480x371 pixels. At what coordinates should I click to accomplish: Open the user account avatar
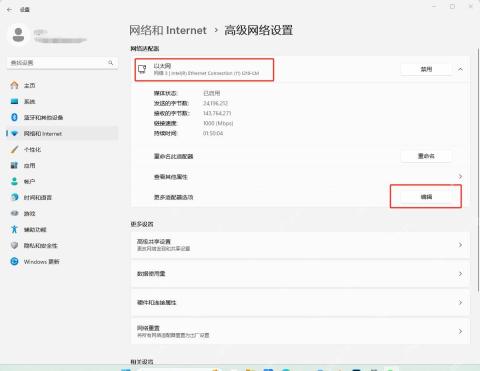(18, 35)
